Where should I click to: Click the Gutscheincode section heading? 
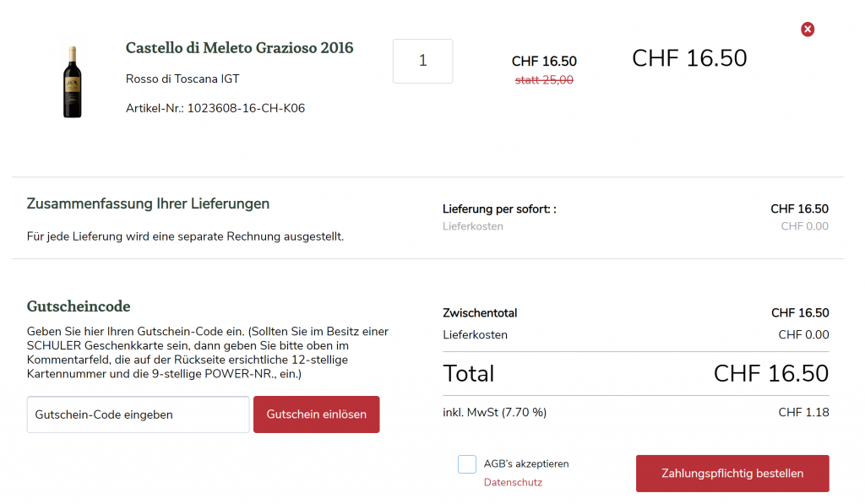pos(79,306)
